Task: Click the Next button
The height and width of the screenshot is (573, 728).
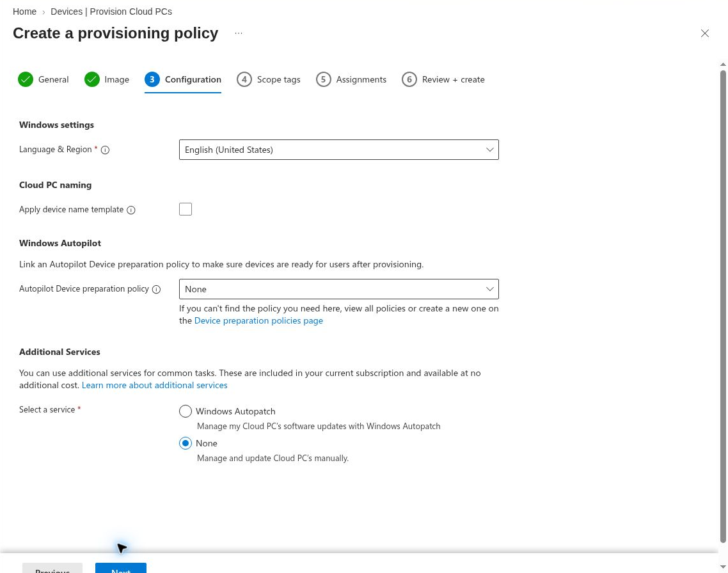Action: 121,569
